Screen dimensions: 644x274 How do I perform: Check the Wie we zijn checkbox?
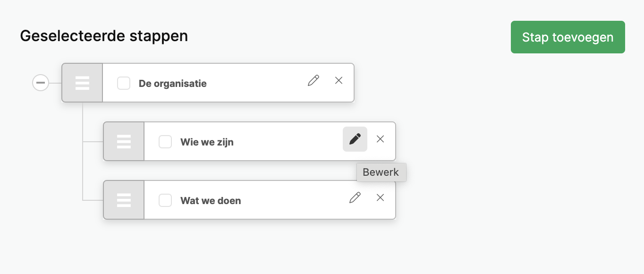pos(165,142)
